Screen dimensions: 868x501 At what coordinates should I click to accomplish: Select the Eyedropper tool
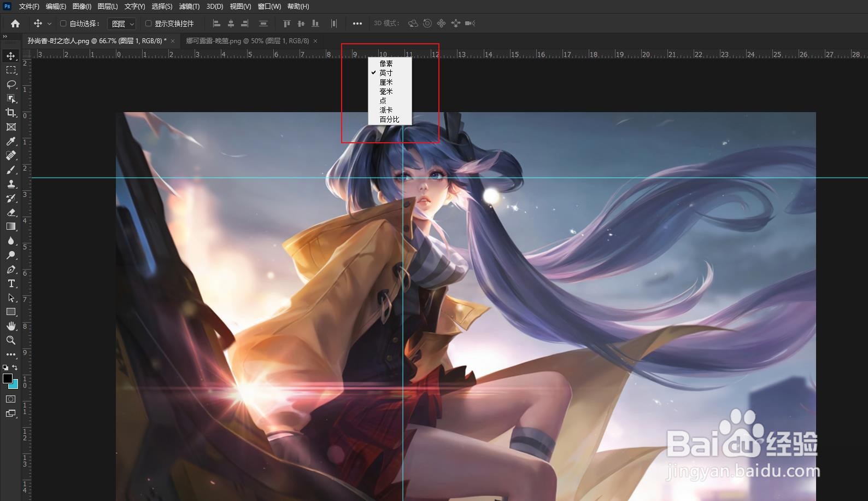point(11,141)
